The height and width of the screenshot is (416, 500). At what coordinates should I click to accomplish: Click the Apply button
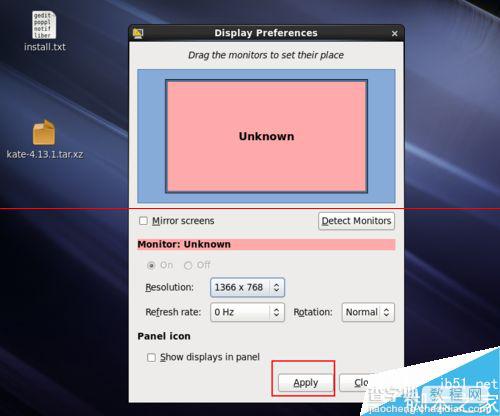click(306, 383)
